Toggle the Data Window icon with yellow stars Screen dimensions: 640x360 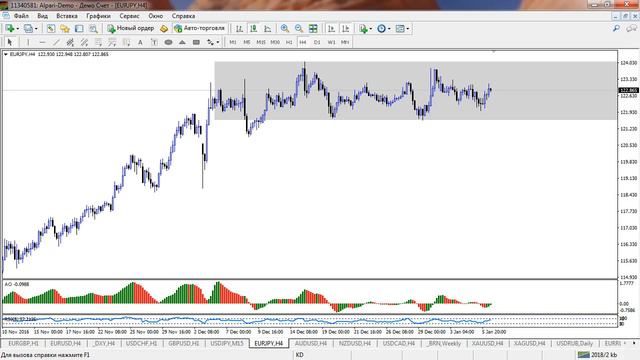[x=64, y=29]
